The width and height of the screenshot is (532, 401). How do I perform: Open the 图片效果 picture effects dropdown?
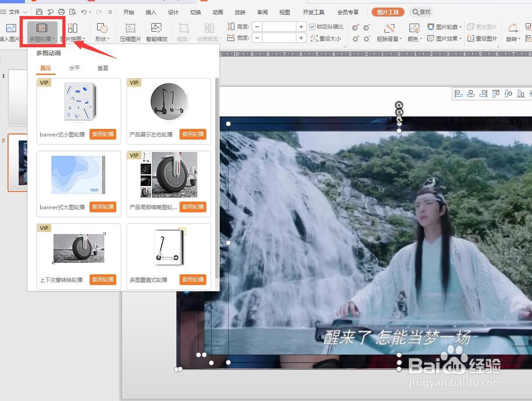(x=445, y=38)
